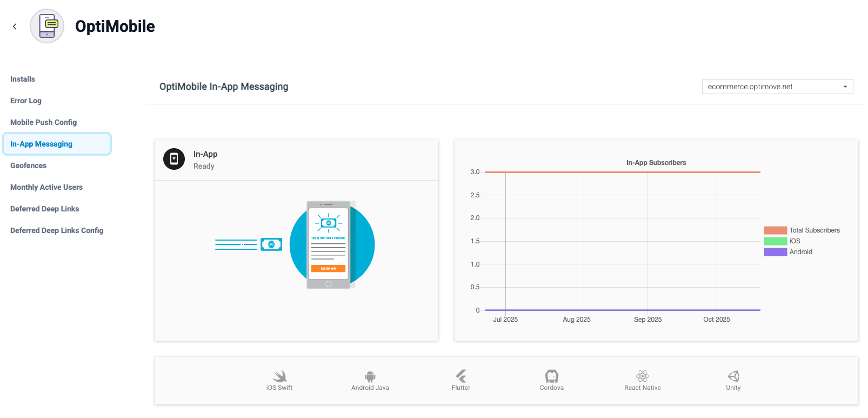
Task: Expand the ecommerce.optimove.net dropdown
Action: [777, 87]
